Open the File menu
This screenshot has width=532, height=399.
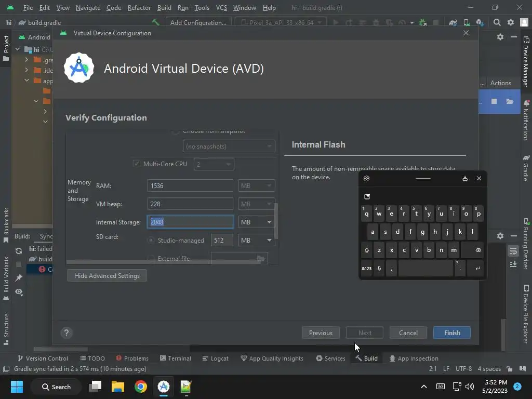point(28,7)
